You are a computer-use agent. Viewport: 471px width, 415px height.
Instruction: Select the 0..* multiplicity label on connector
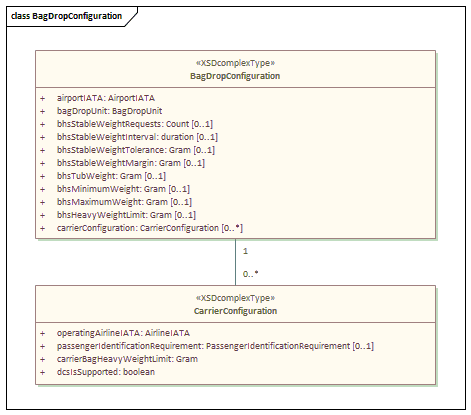click(251, 274)
